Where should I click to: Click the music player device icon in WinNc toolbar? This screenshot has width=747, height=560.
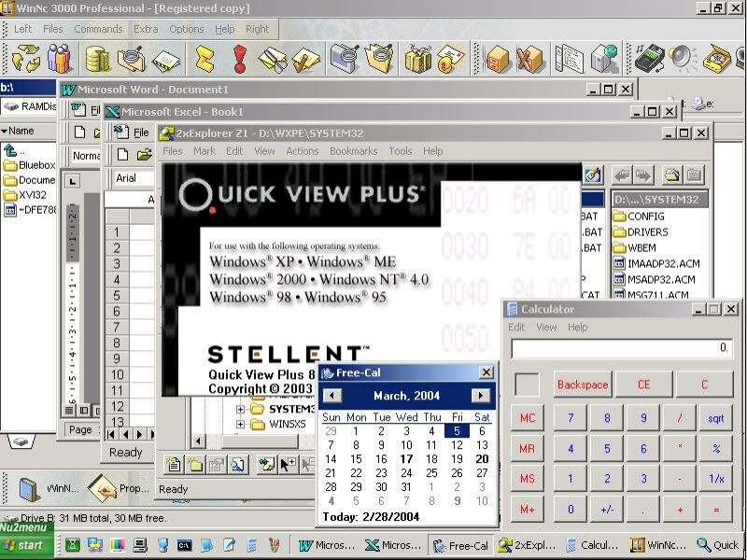click(650, 59)
